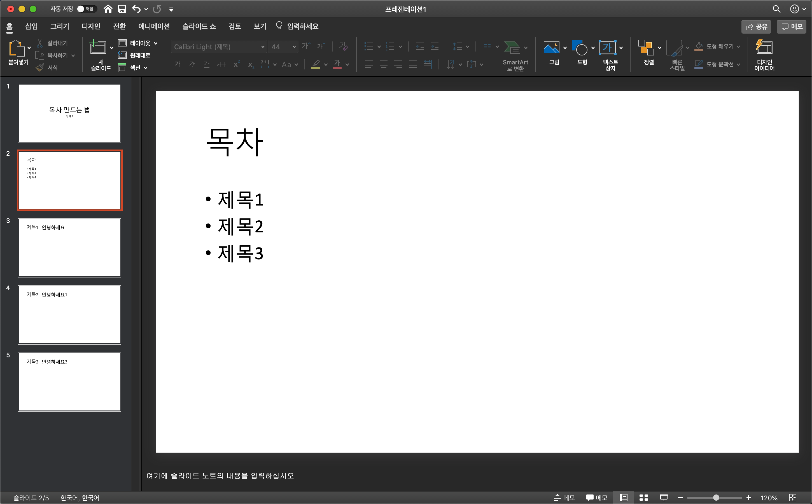This screenshot has width=812, height=504.
Task: Open the Insert (삽입) tab
Action: [31, 26]
